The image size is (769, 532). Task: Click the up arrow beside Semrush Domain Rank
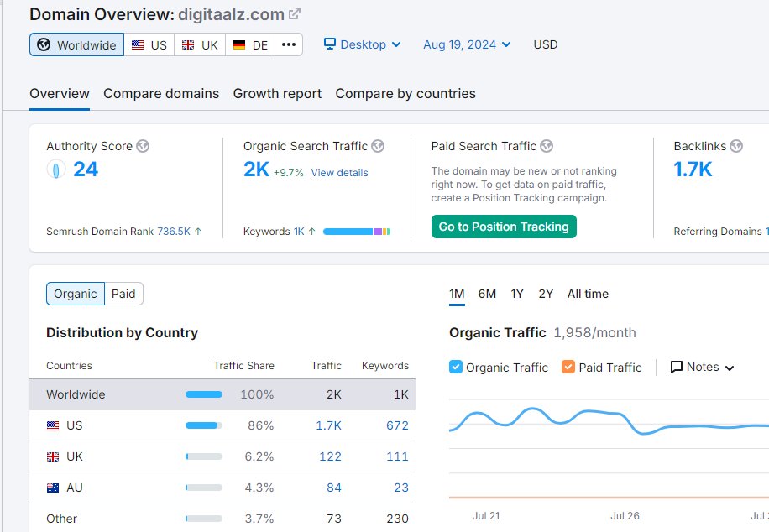tap(197, 232)
